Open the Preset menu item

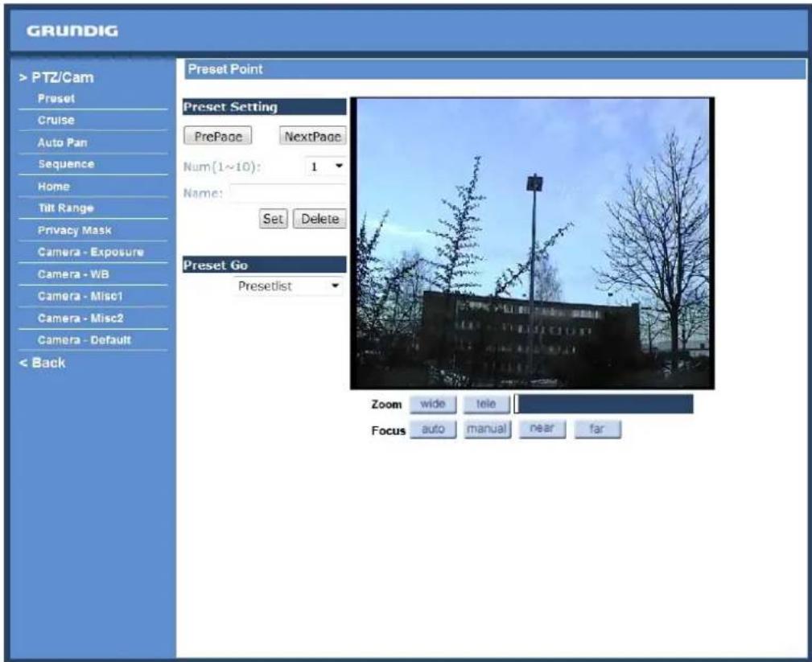56,98
